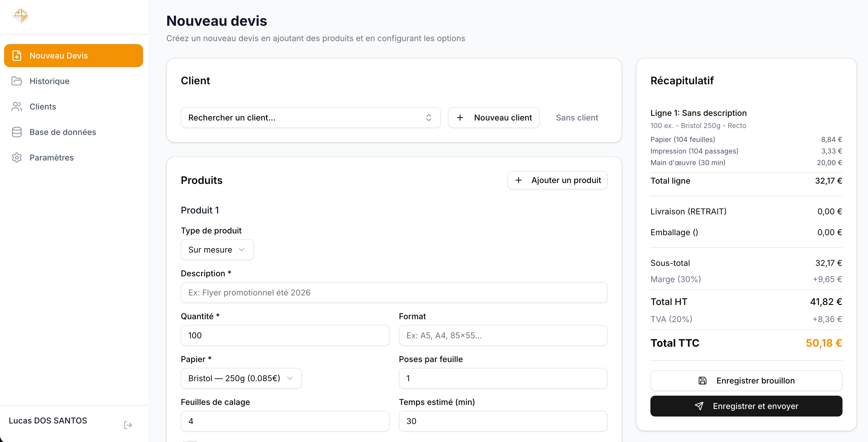Click the app logo in the sidebar

[x=21, y=16]
